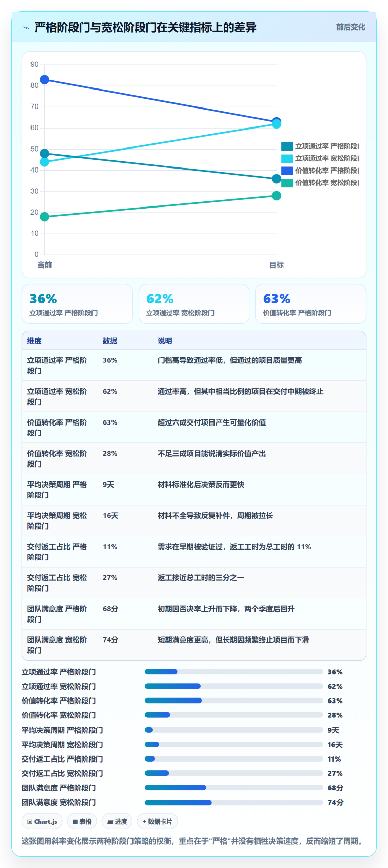Click the dark teal target point at 36

tap(276, 179)
